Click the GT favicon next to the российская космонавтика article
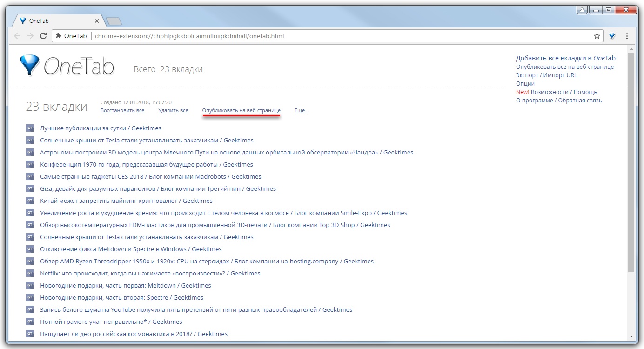Image resolution: width=644 pixels, height=349 pixels. [30, 334]
